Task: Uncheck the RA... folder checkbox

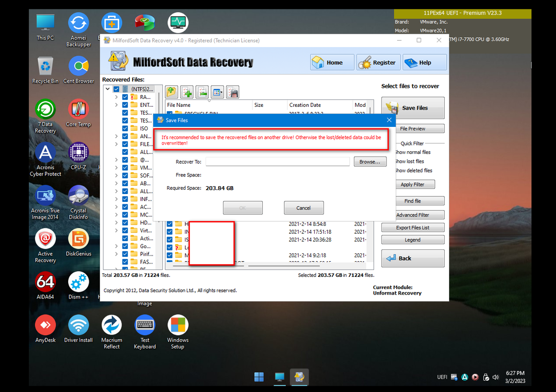Action: pyautogui.click(x=125, y=97)
